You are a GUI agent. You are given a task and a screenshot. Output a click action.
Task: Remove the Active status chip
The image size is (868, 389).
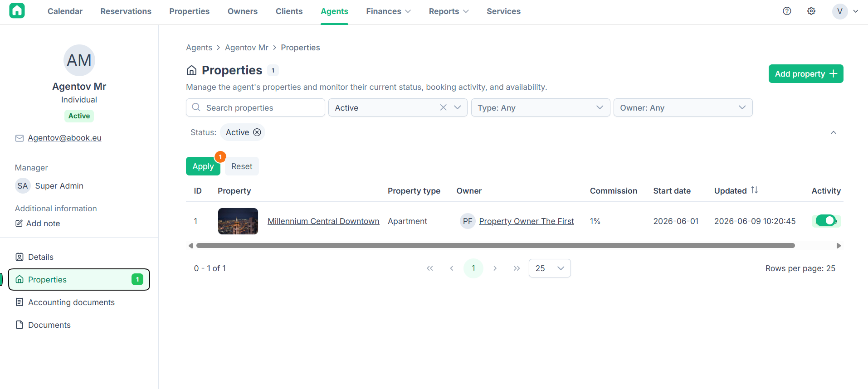point(257,132)
